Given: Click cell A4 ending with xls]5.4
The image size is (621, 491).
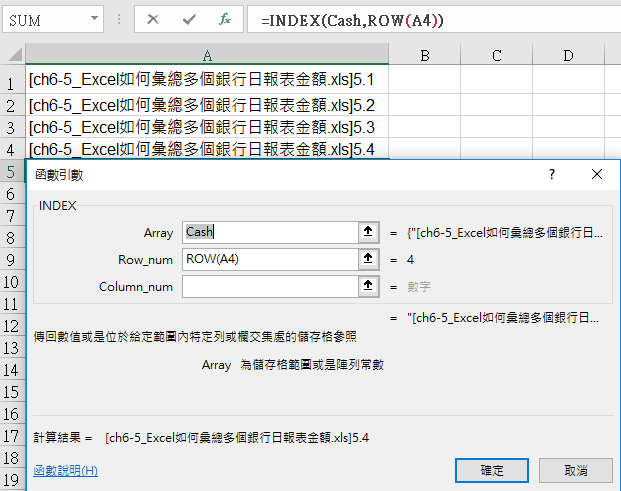Looking at the screenshot, I should (207, 149).
